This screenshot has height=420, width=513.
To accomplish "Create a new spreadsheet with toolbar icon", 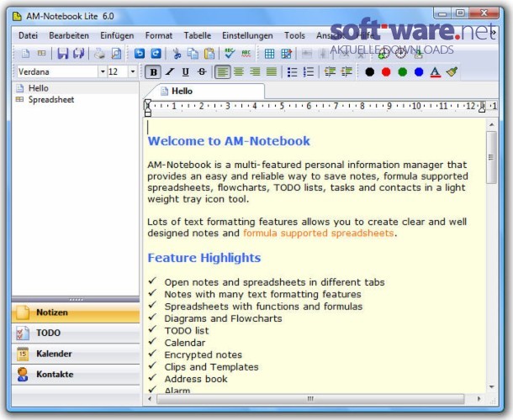I will (41, 53).
